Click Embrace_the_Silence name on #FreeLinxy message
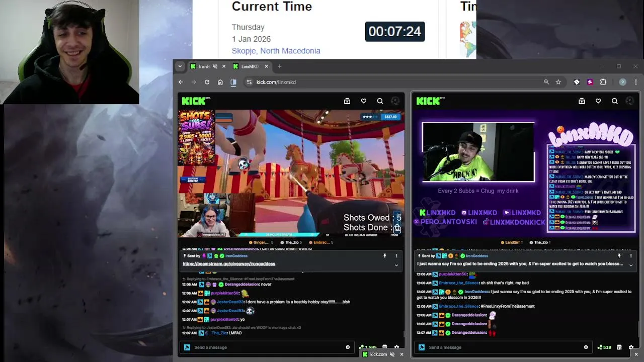This screenshot has height=362, width=644. 459,306
